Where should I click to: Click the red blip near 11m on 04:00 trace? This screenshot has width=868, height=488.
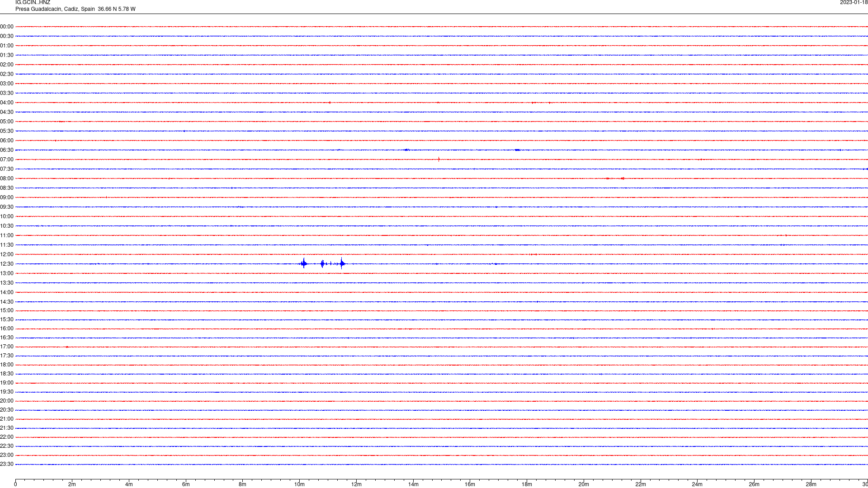pos(330,103)
